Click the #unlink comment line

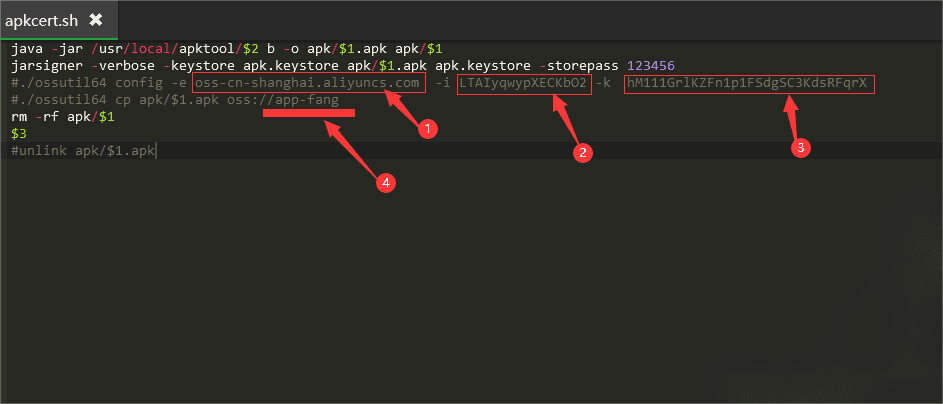tap(82, 150)
